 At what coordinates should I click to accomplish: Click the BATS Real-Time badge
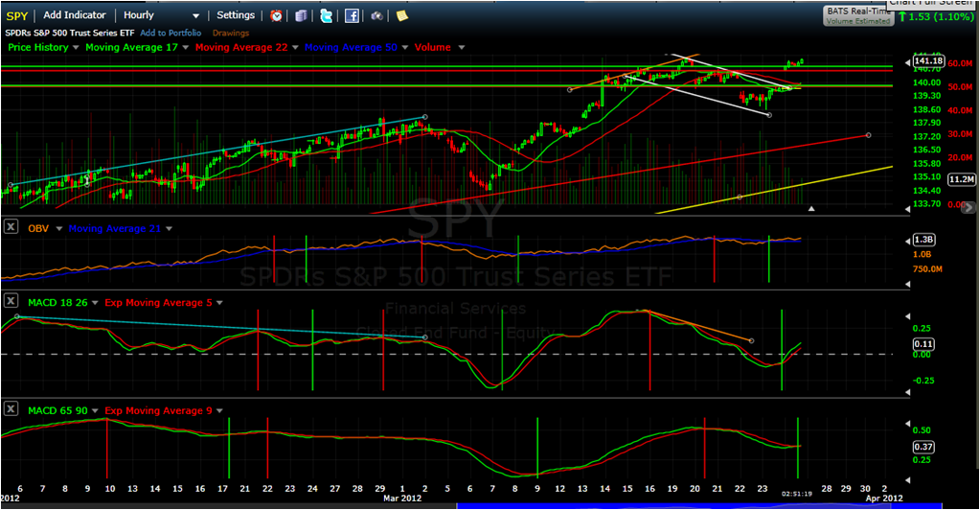tap(858, 15)
